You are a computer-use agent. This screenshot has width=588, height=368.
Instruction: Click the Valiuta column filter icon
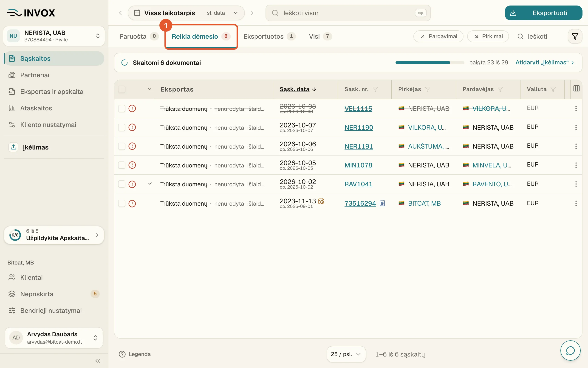[553, 89]
